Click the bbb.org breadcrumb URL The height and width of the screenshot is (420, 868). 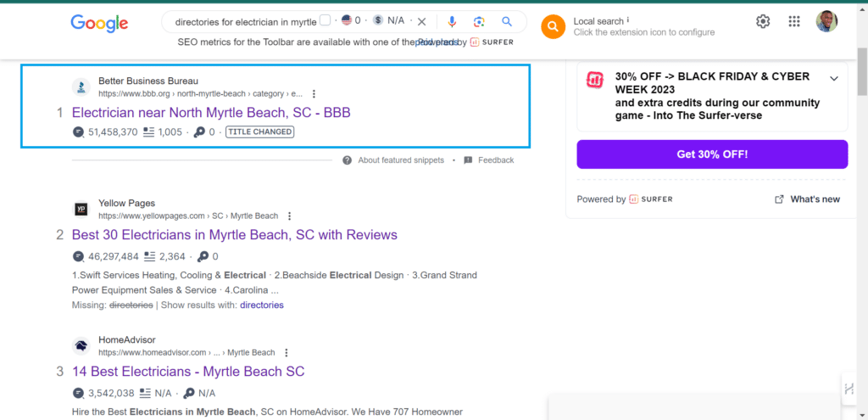[200, 93]
